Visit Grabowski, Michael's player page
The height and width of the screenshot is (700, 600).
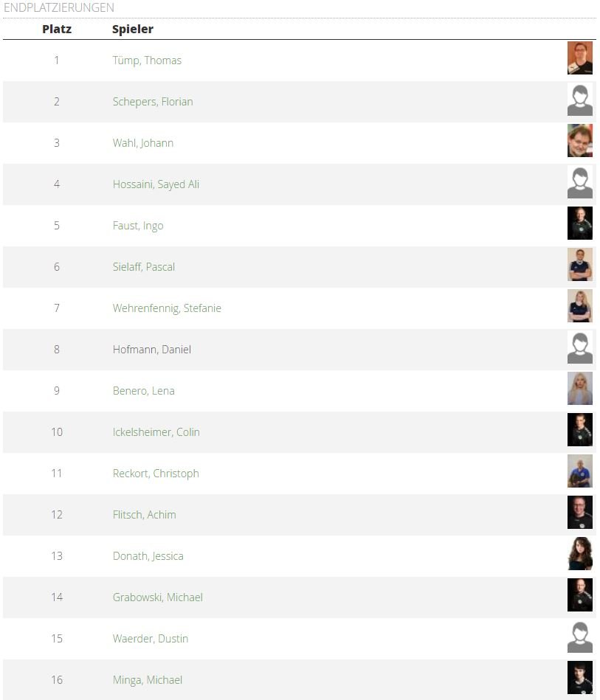pos(158,597)
